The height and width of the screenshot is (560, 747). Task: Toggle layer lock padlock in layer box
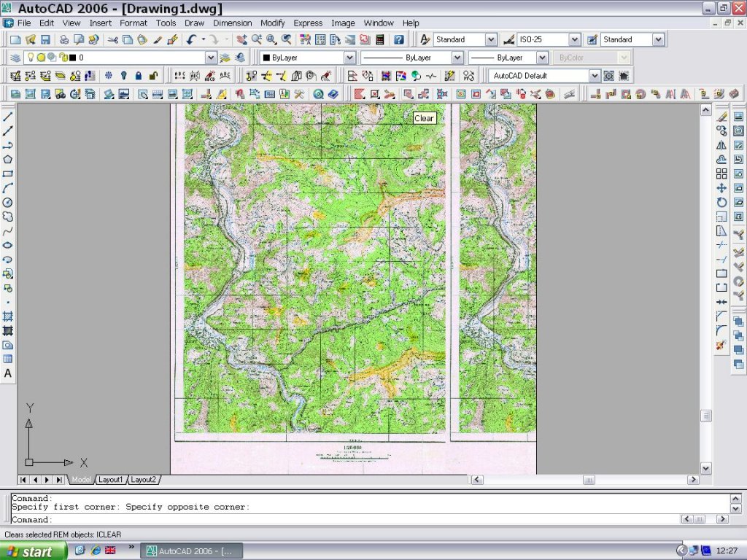click(63, 58)
